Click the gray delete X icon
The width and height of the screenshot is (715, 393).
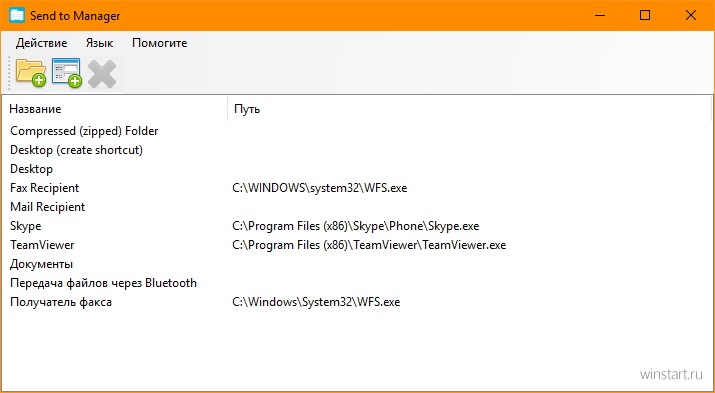(102, 74)
